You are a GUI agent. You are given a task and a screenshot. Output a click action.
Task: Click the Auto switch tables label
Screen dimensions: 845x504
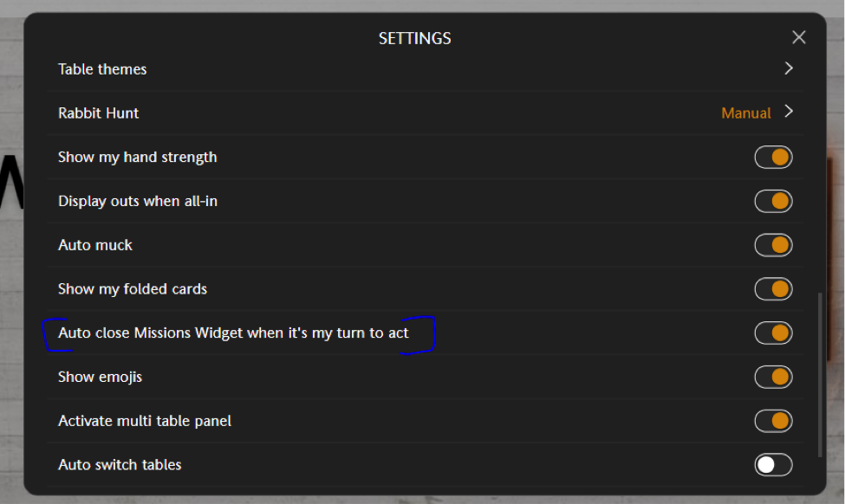120,465
